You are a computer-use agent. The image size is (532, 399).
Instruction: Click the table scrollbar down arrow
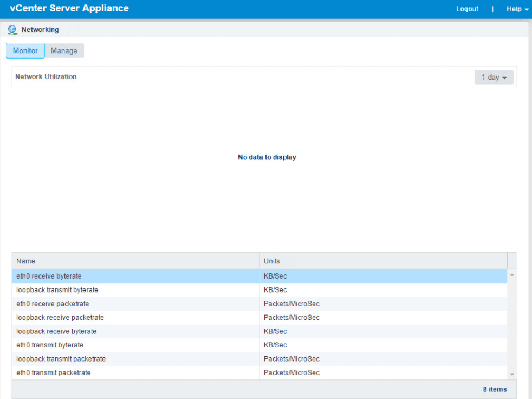coord(512,375)
